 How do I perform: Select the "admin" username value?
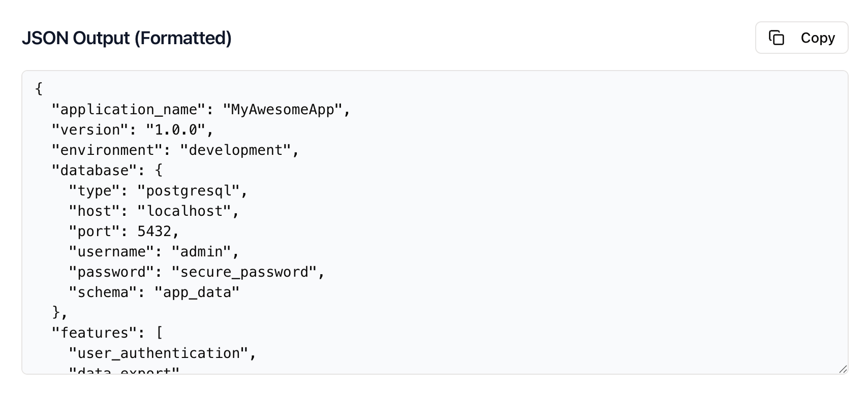[x=202, y=251]
